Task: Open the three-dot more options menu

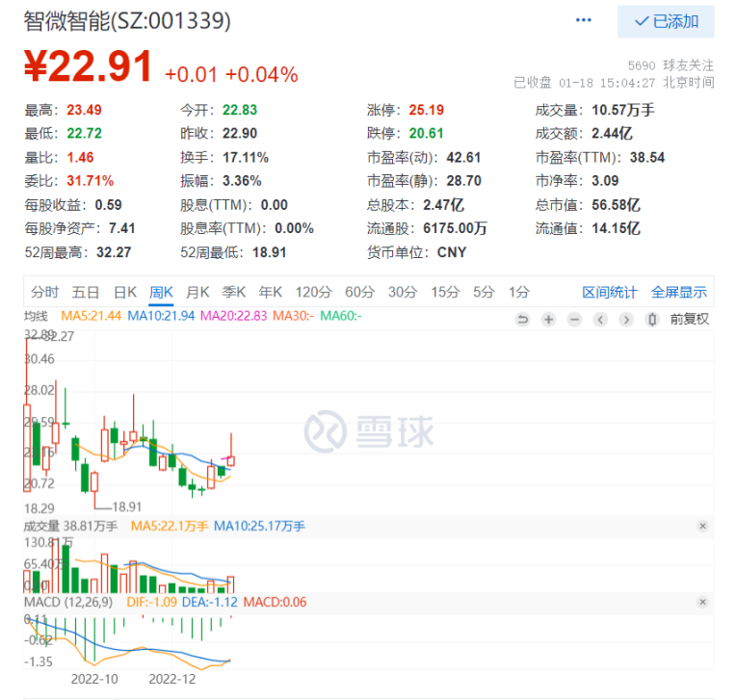Action: click(x=584, y=20)
